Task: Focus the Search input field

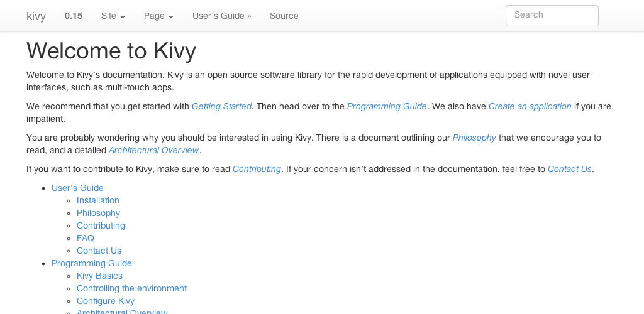Action: [x=552, y=16]
